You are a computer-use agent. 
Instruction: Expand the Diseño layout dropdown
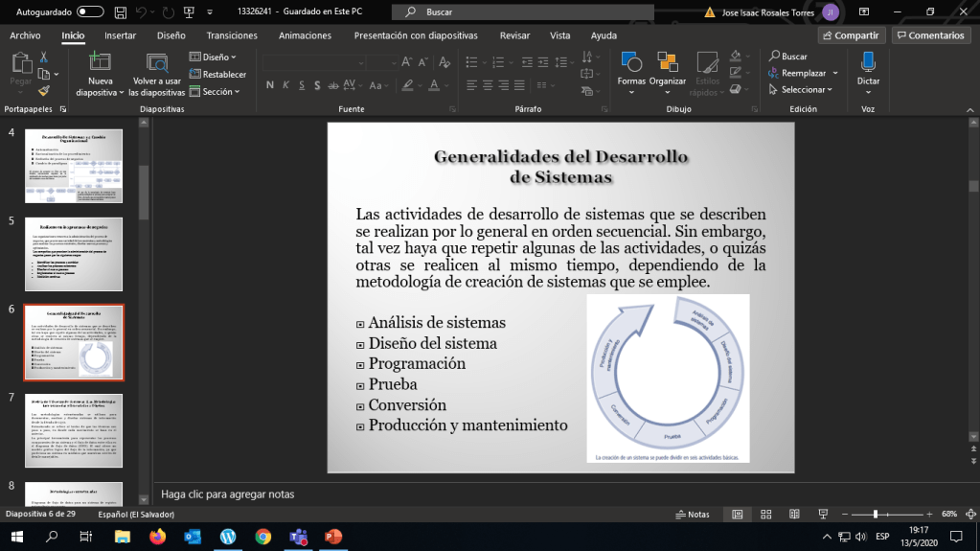click(215, 57)
